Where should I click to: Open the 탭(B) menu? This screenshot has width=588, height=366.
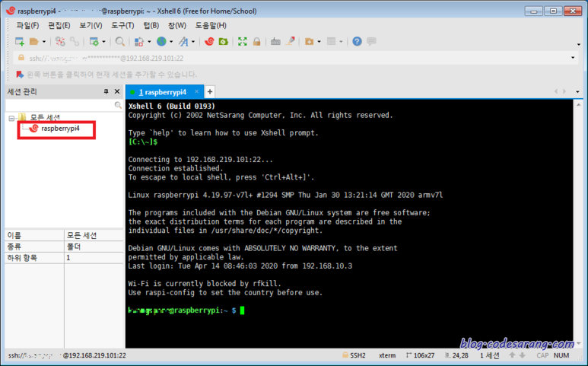pyautogui.click(x=151, y=26)
